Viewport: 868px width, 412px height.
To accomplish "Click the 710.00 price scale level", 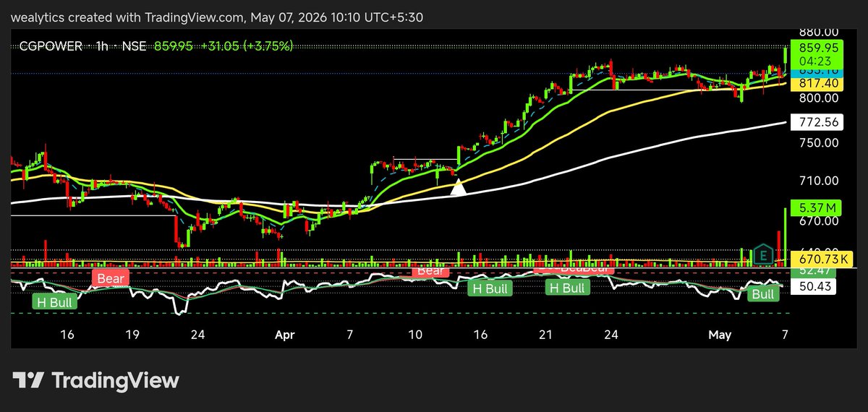I will coord(819,181).
